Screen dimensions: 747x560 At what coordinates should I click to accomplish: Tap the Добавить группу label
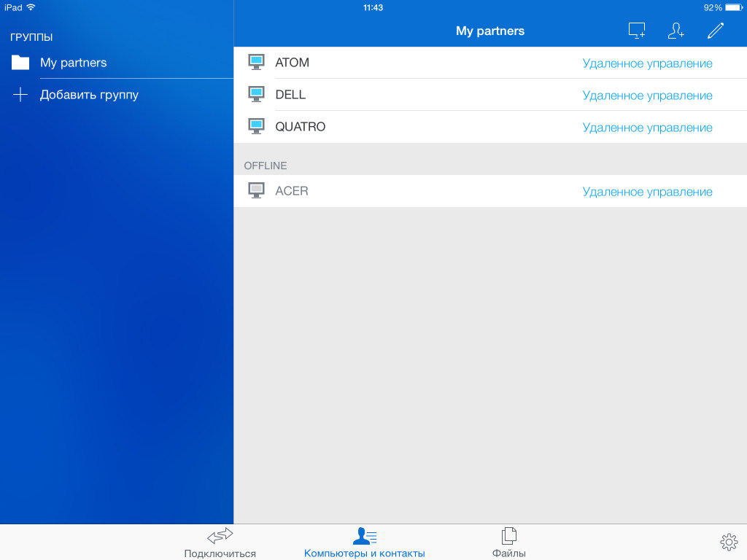click(x=89, y=95)
